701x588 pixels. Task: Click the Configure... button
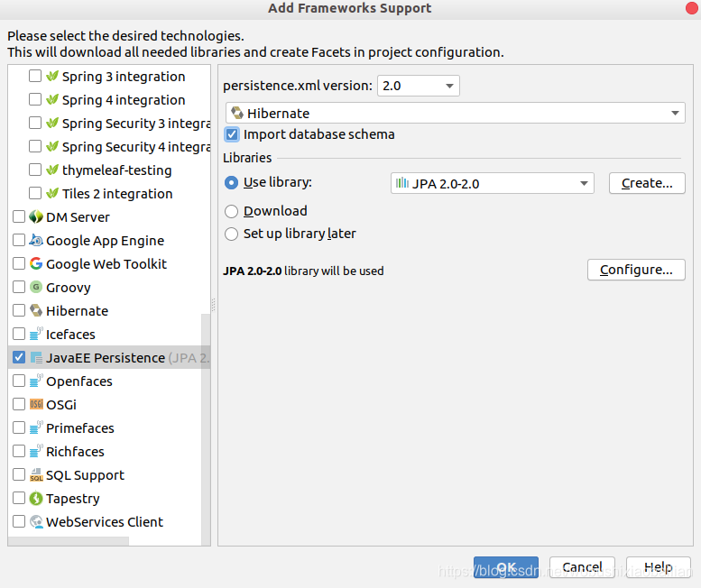[x=636, y=270]
